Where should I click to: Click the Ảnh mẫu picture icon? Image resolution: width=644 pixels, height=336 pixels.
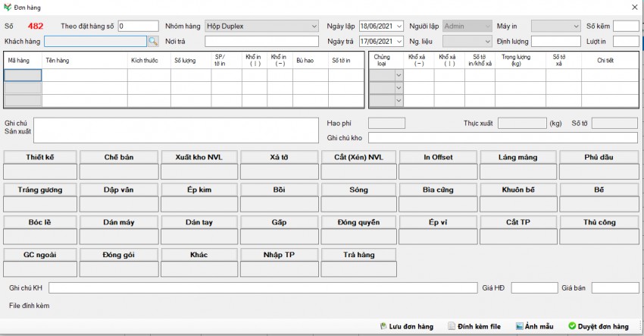(x=520, y=326)
